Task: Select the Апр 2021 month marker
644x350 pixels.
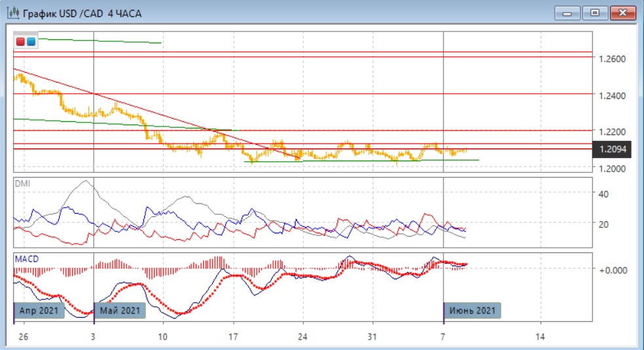Action: click(39, 310)
